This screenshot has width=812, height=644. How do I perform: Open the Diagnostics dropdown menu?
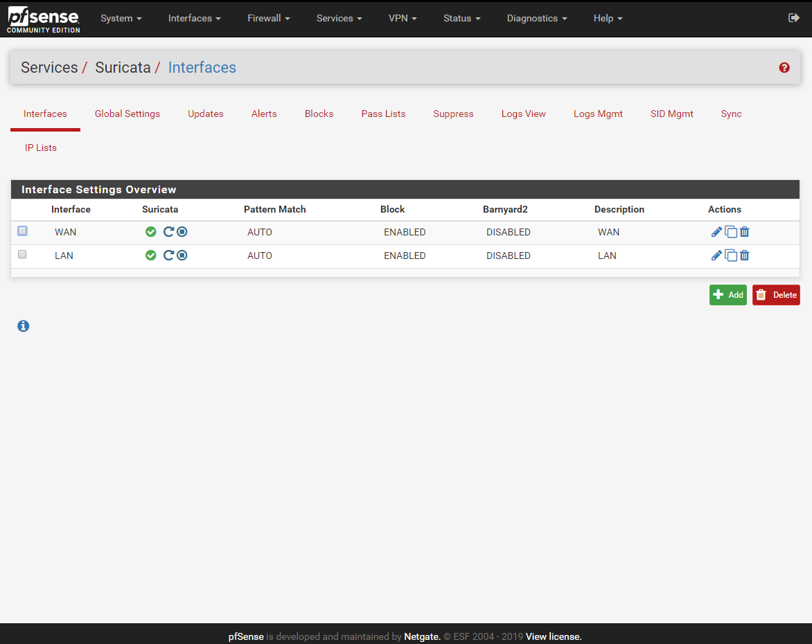[x=536, y=19]
